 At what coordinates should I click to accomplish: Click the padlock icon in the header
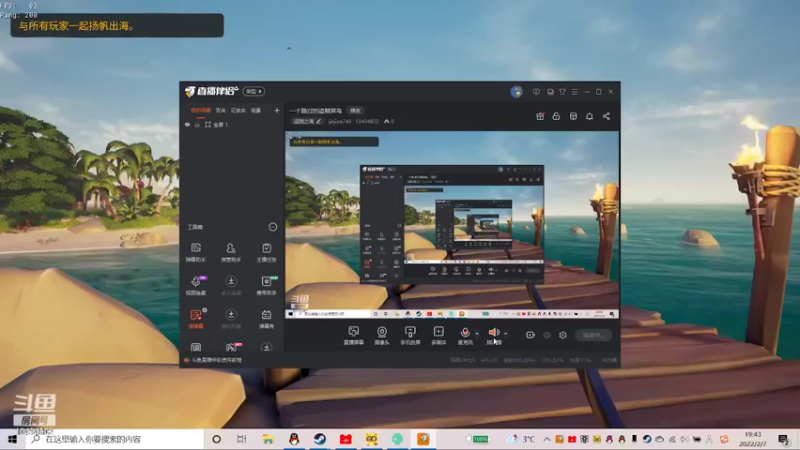[556, 116]
